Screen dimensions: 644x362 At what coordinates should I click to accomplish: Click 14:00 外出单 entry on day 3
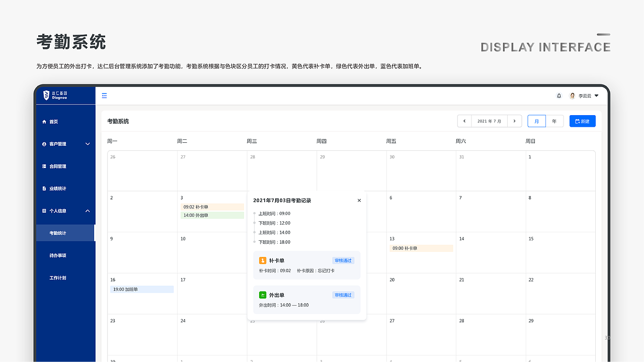(212, 215)
